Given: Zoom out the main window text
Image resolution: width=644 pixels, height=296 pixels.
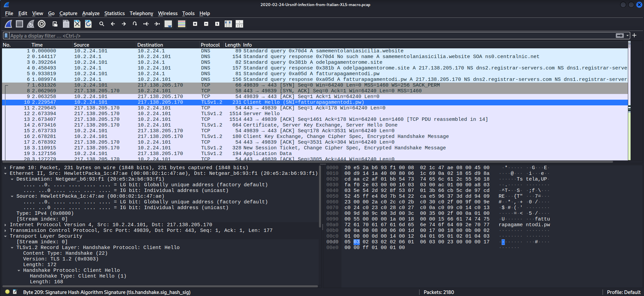Looking at the screenshot, I should [x=206, y=24].
